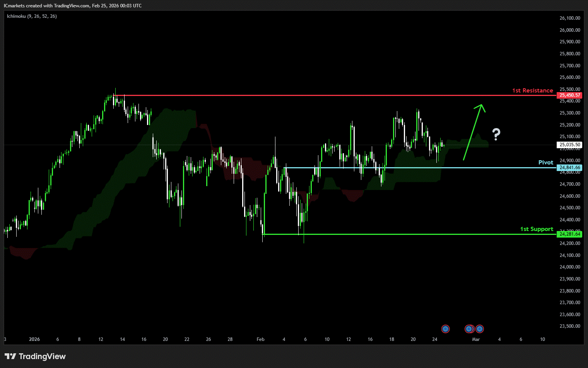The height and width of the screenshot is (368, 588).
Task: Select the '1st Resistance' text label
Action: coord(532,91)
